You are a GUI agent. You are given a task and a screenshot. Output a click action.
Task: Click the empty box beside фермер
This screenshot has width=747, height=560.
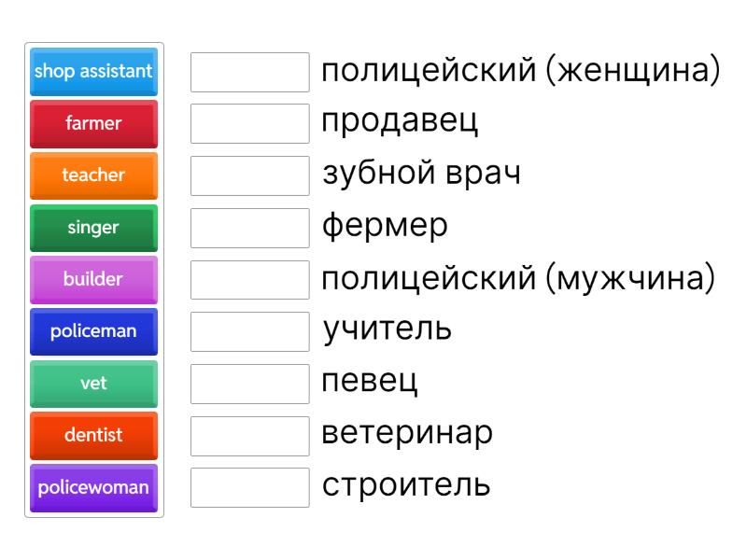click(249, 228)
